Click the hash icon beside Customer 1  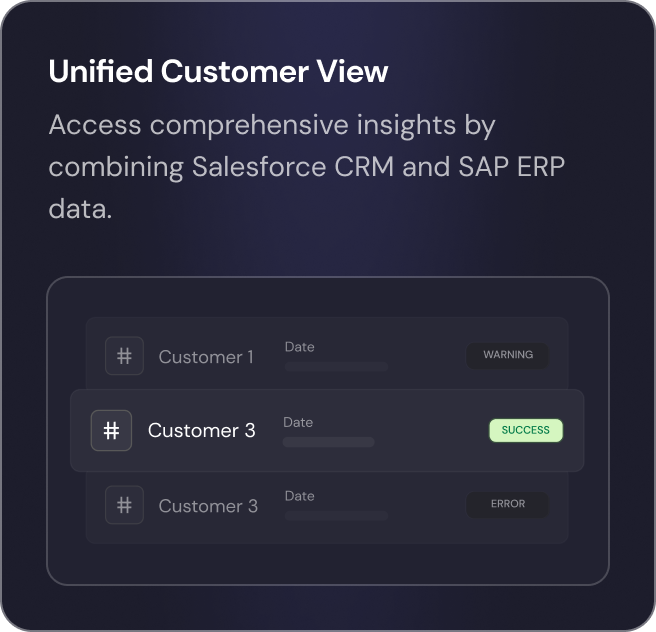click(124, 356)
